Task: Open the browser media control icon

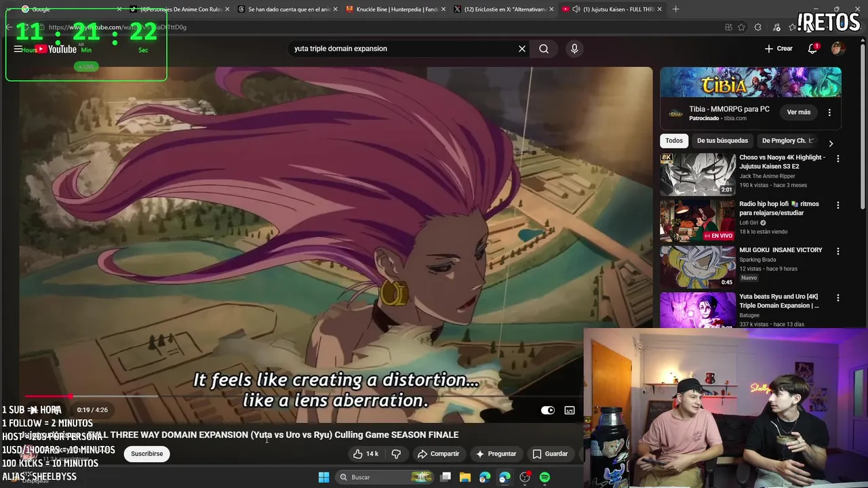Action: (x=776, y=27)
